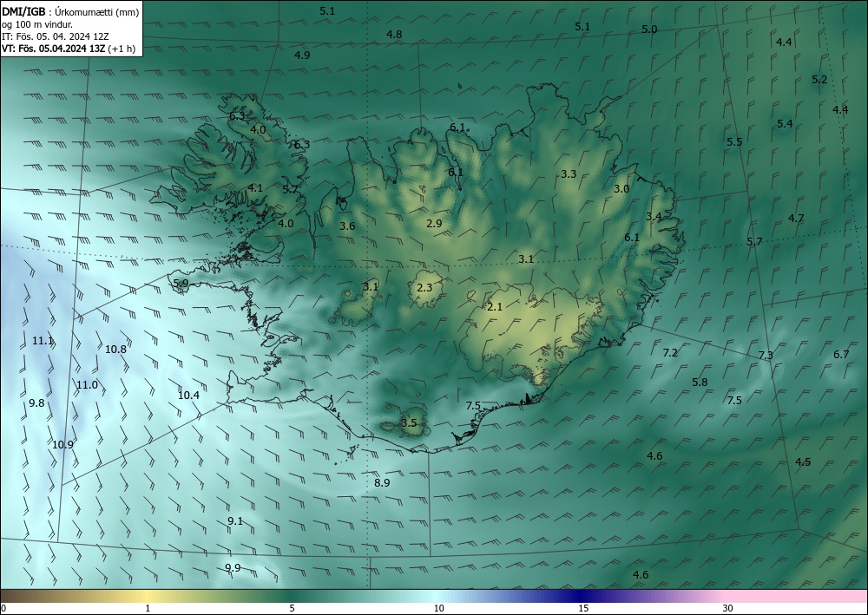868x615 pixels.
Task: Click the map value 4.8
Action: 394,35
